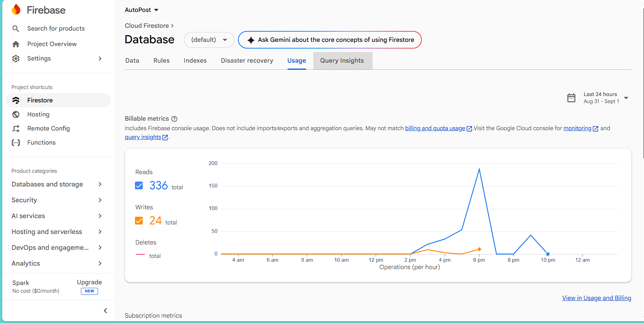Click the Settings gear icon
644x323 pixels.
pos(16,58)
